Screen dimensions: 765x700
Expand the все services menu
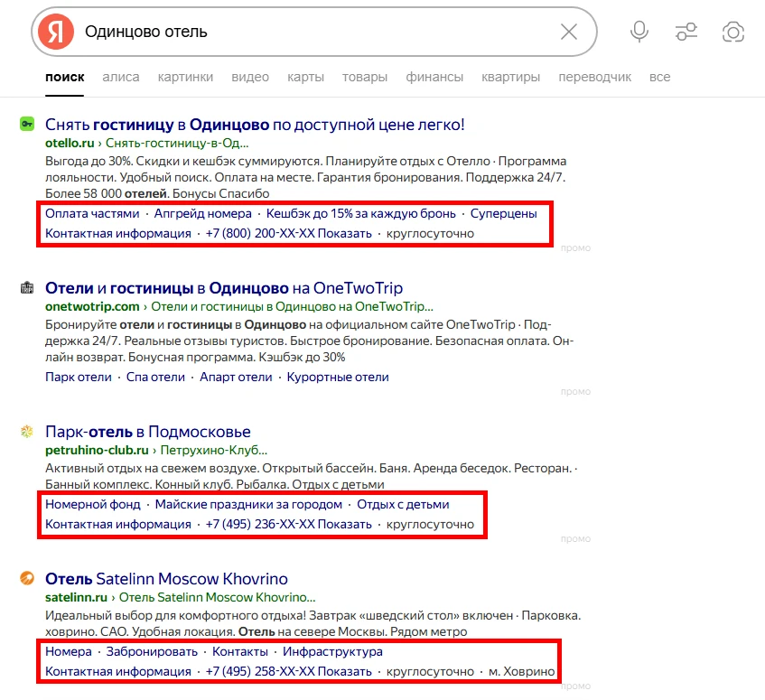660,77
